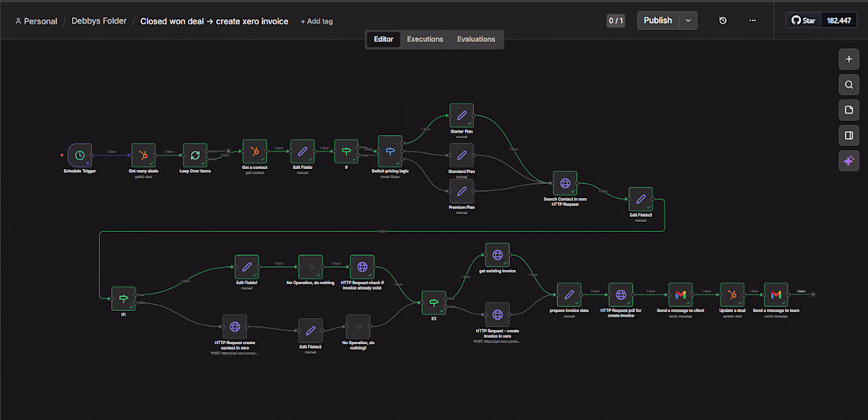Click the If node icon
This screenshot has width=868, height=420.
click(346, 152)
